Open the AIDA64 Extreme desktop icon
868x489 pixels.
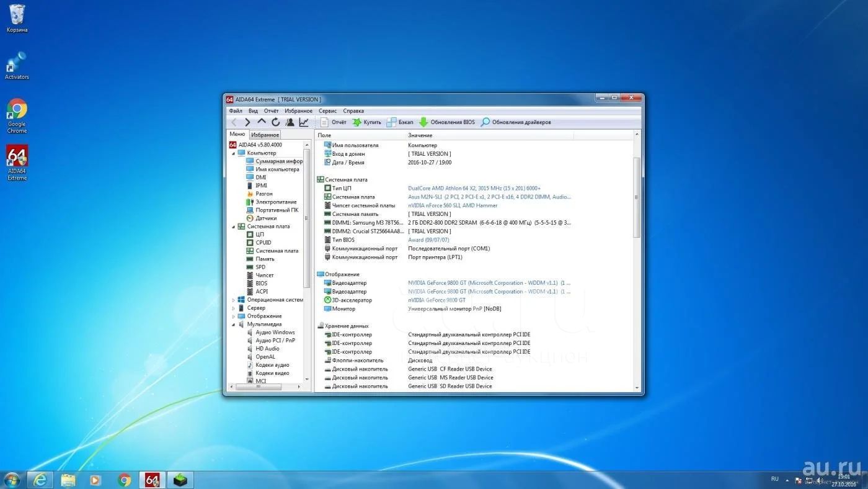tap(17, 163)
